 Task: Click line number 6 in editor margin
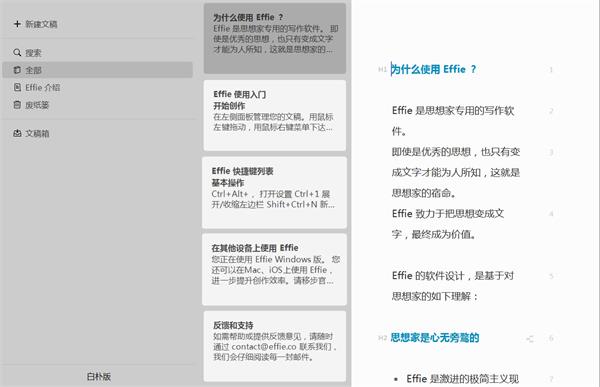551,338
